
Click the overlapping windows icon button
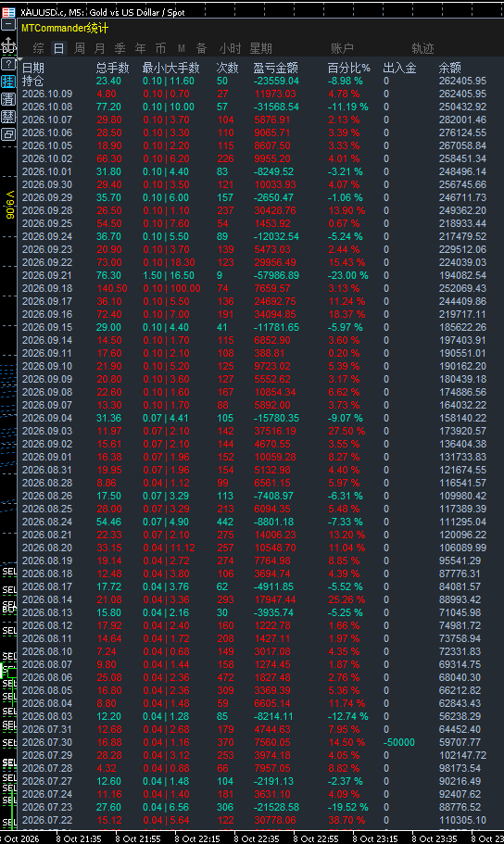click(x=8, y=134)
